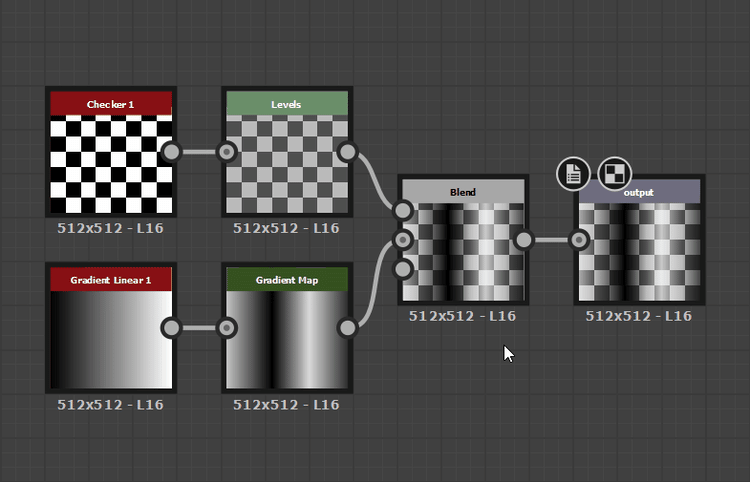The image size is (750, 482).
Task: Click the Gradient Linear 1 output connector
Action: (171, 328)
